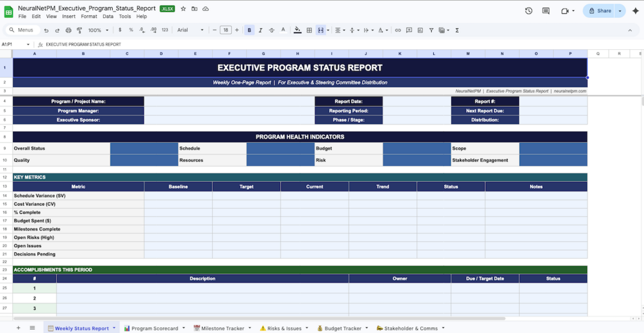644x333 pixels.
Task: Click the Gemini sparkle icon
Action: click(x=636, y=11)
